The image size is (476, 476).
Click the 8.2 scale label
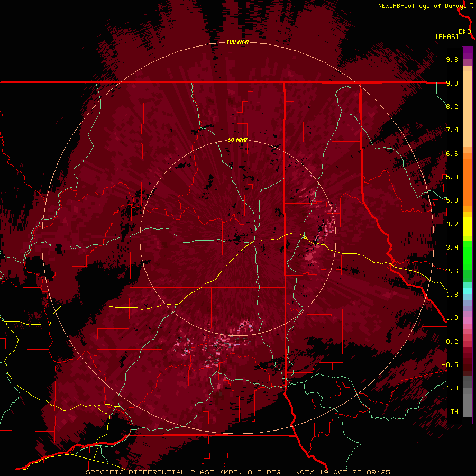(x=452, y=106)
